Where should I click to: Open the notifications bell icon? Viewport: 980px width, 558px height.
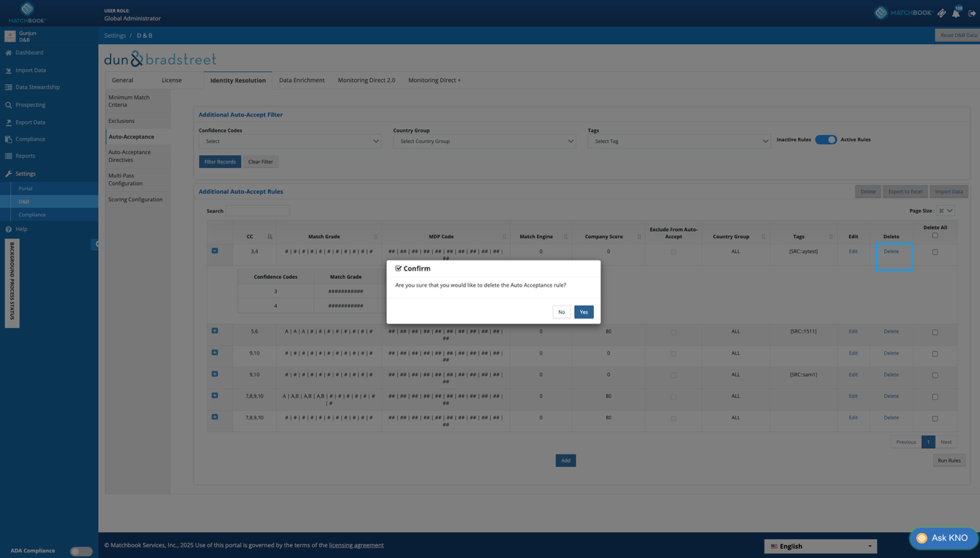956,13
